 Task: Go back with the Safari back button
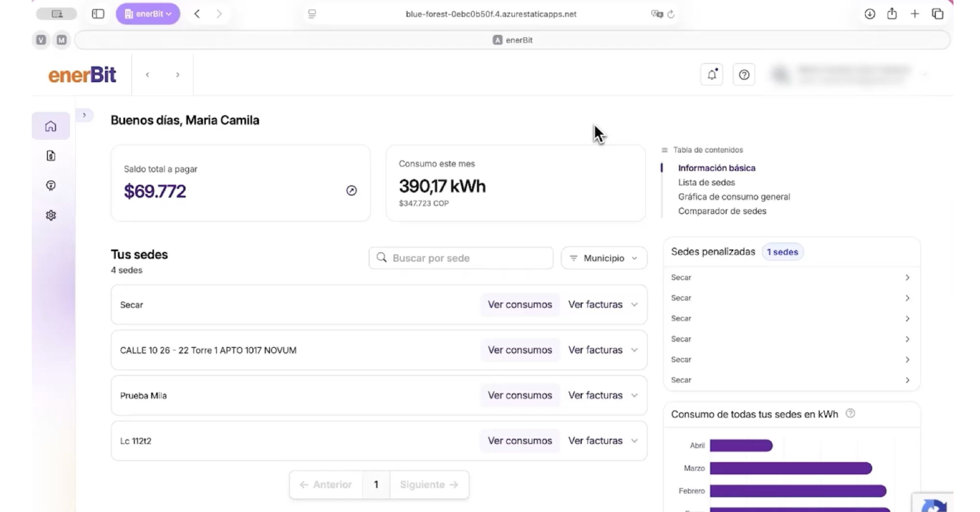[197, 14]
